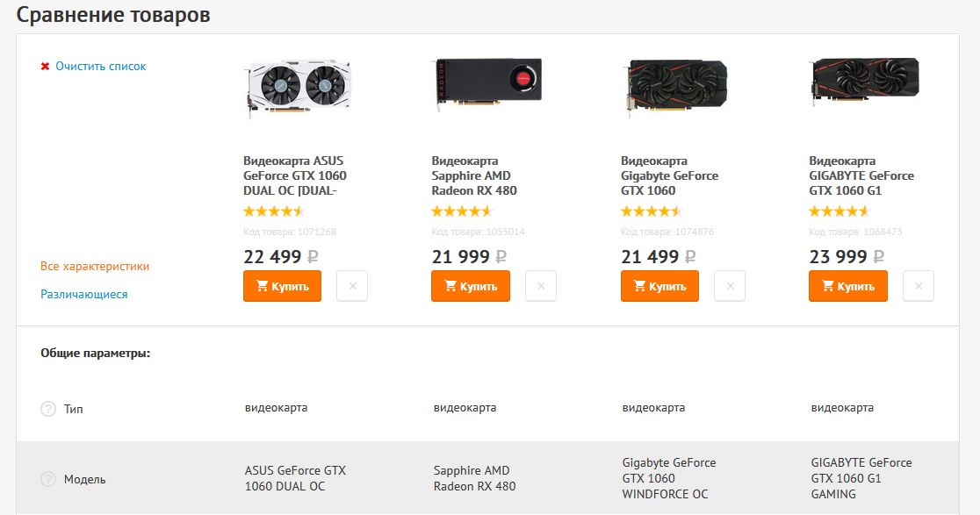Remove Gigabyte GTX 1060 priced 21 499
Image resolution: width=980 pixels, height=515 pixels.
pos(730,286)
